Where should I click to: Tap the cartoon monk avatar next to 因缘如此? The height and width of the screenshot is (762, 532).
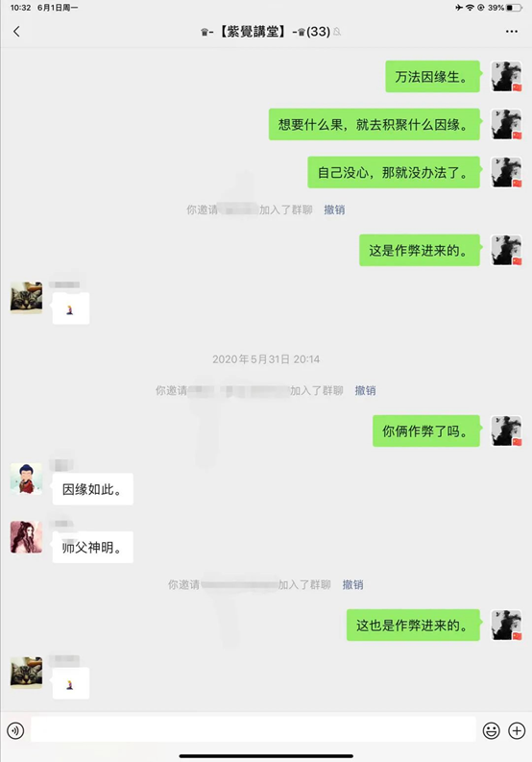coord(26,479)
